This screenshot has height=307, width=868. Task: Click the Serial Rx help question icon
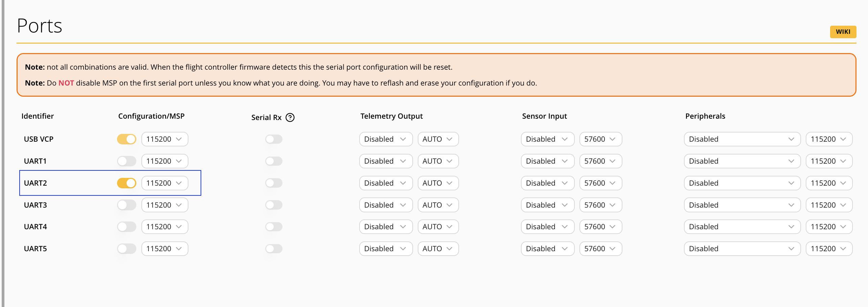pyautogui.click(x=290, y=117)
